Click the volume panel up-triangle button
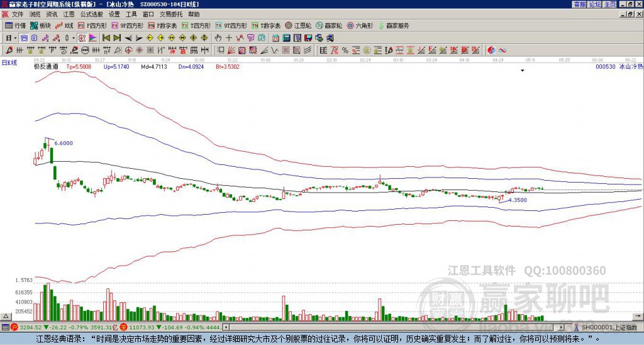644x345 pixels. coord(6,316)
